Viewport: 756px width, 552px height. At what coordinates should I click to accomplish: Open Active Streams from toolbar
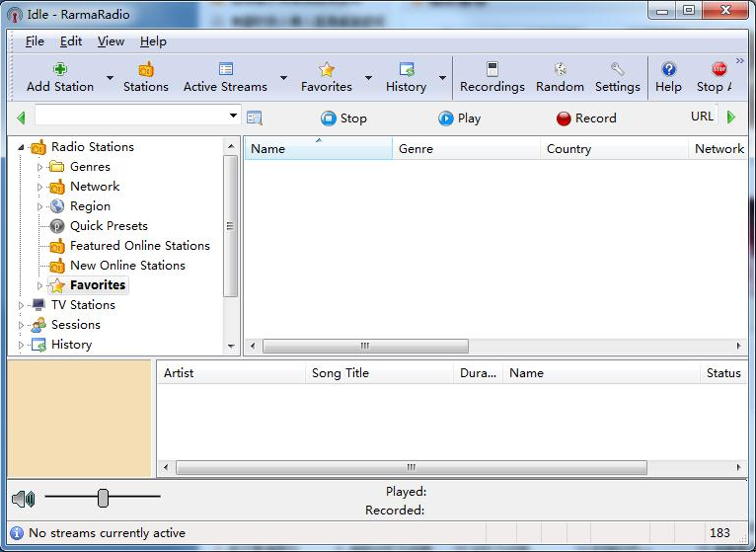click(225, 70)
